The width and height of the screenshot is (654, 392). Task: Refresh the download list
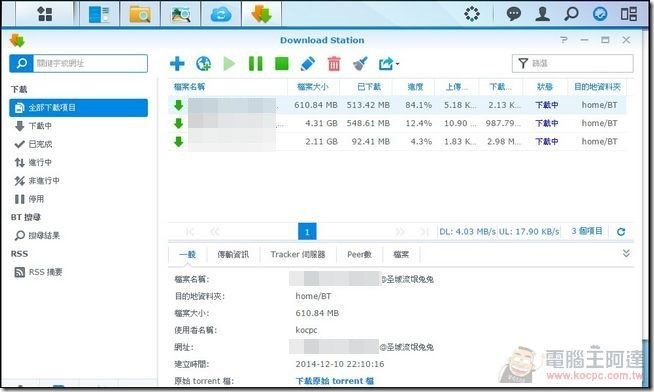click(x=621, y=231)
